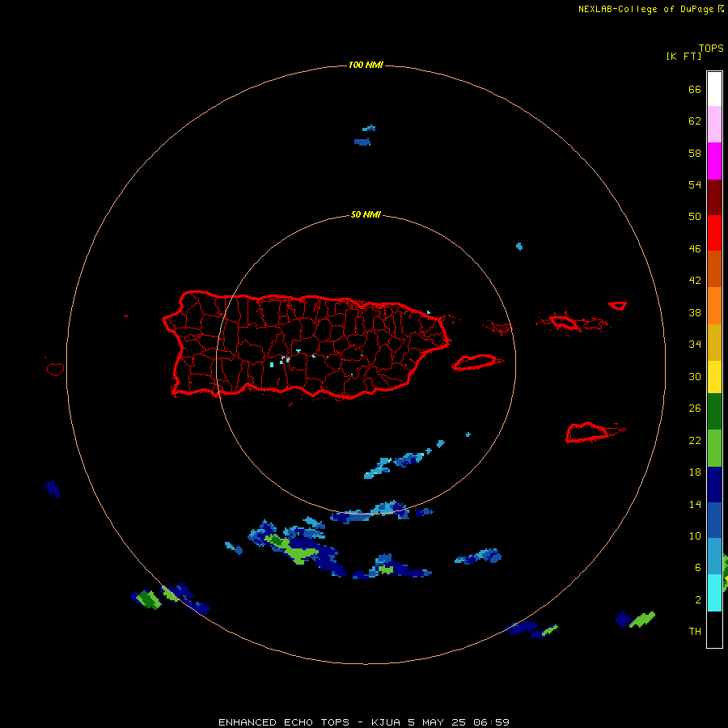Click the ENHANCED ECHO TOPS caption
The width and height of the screenshot is (728, 728).
coord(284,722)
